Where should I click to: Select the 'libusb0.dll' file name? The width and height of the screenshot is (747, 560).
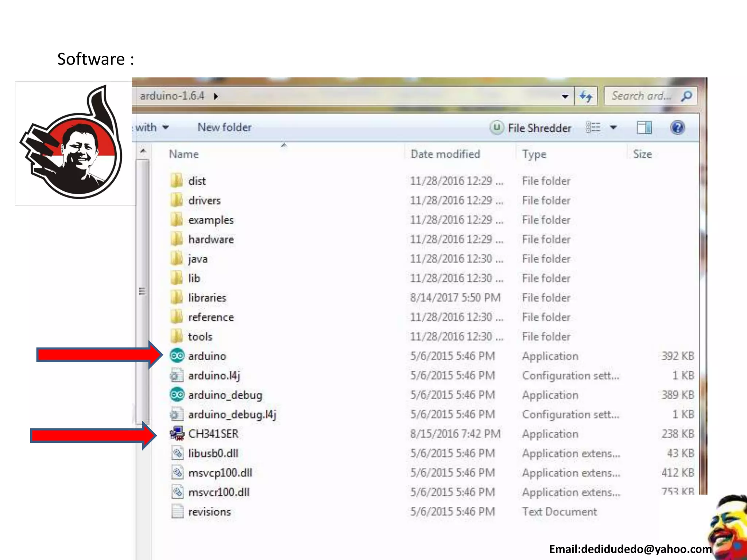click(213, 453)
